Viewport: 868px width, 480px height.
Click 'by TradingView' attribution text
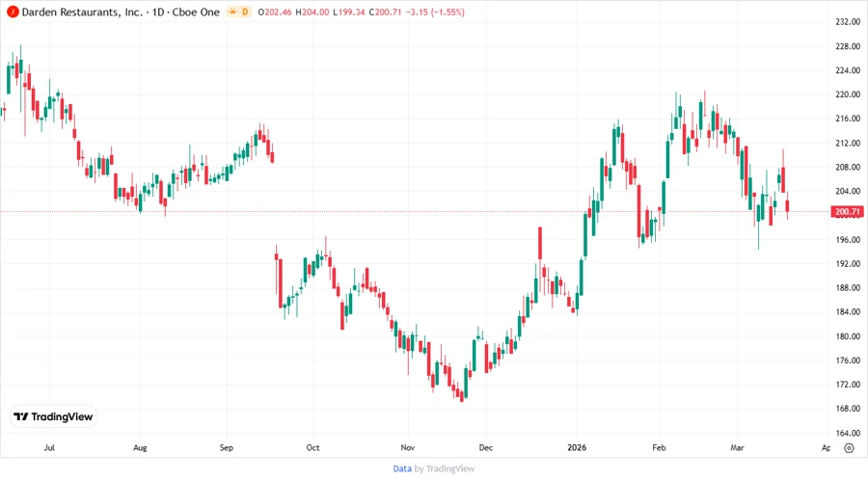[x=445, y=468]
